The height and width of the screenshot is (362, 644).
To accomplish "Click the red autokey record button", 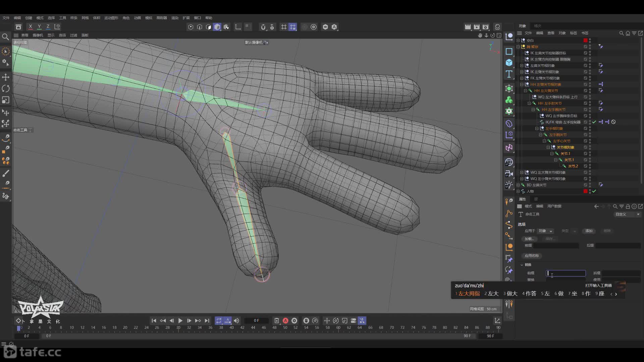I will point(285,321).
